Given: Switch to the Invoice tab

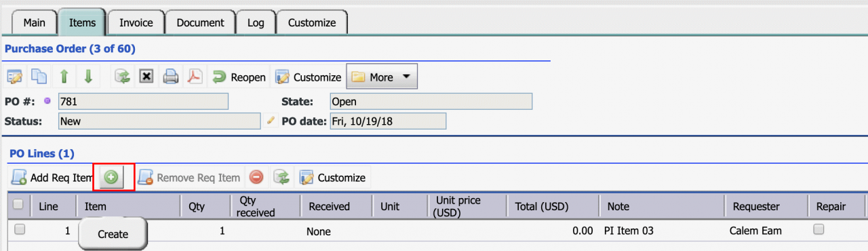Looking at the screenshot, I should (x=136, y=22).
